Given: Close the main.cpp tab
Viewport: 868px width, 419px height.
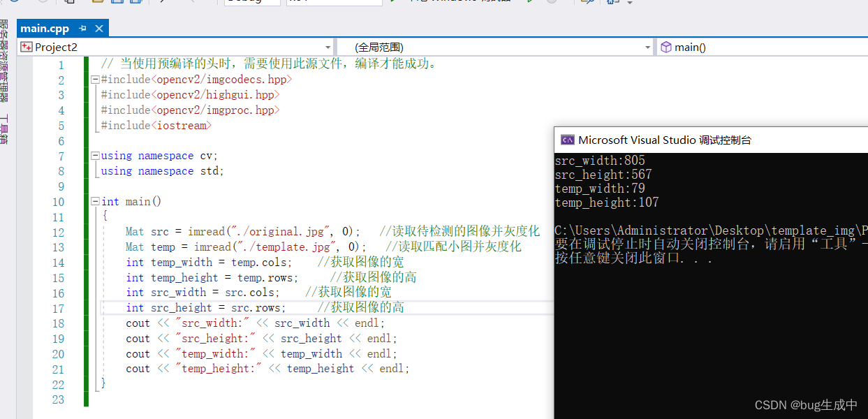Looking at the screenshot, I should [98, 29].
